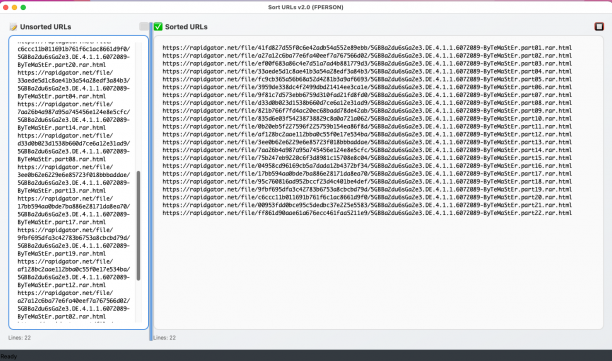Click the small gray button right of Unsorted URLs
This screenshot has height=361, width=612.
tap(144, 26)
